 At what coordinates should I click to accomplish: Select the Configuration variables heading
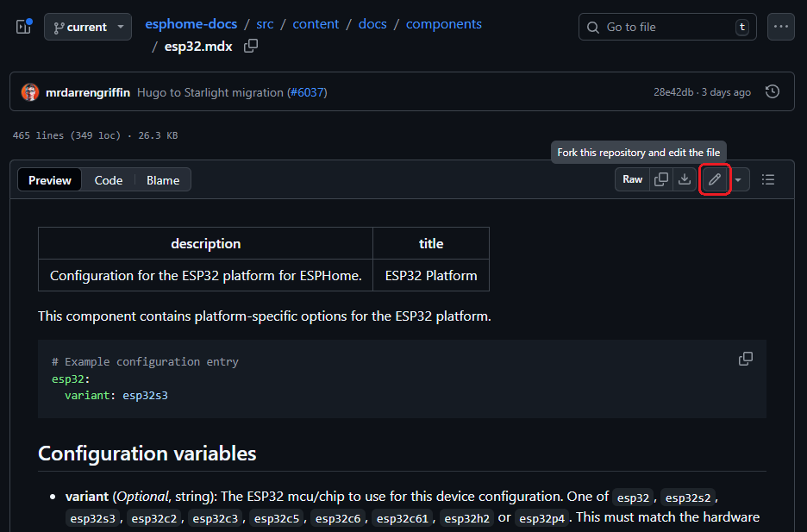tap(147, 454)
